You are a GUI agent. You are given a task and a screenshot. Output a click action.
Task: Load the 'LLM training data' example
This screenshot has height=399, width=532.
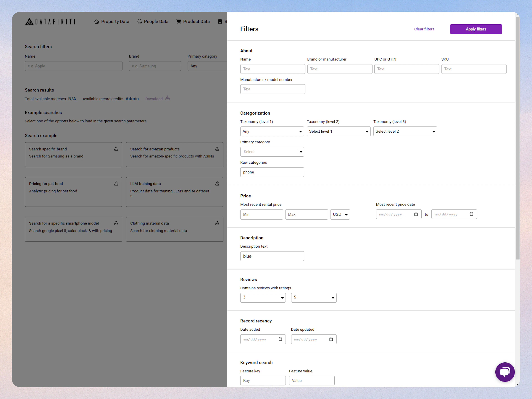pyautogui.click(x=174, y=192)
